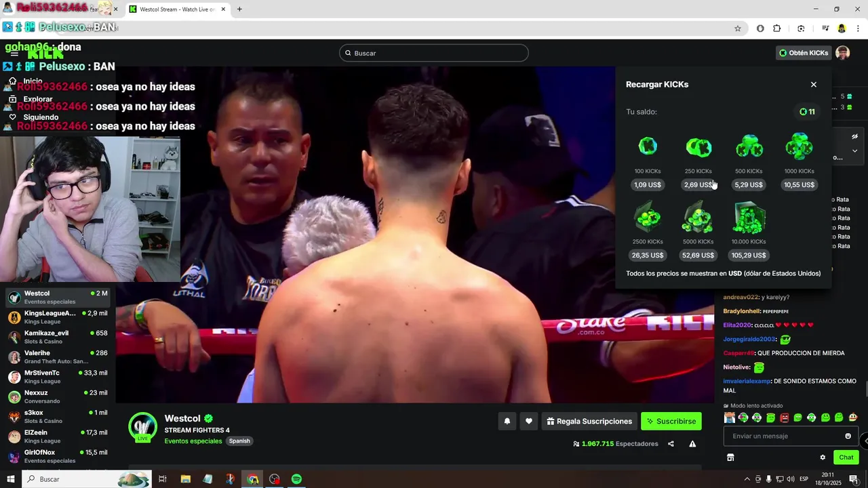
Task: Buy 5000 KICKs for 52,69 US$
Action: (698, 256)
